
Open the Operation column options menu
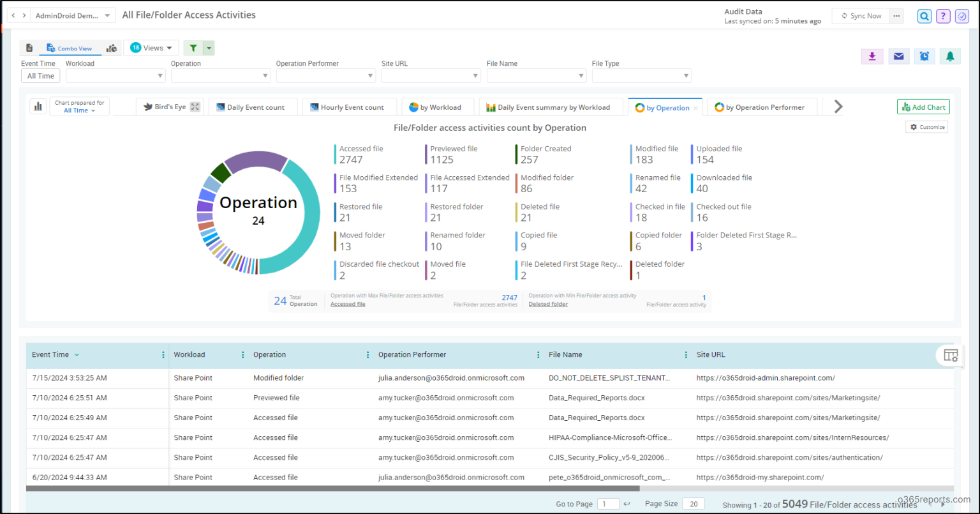(x=367, y=355)
